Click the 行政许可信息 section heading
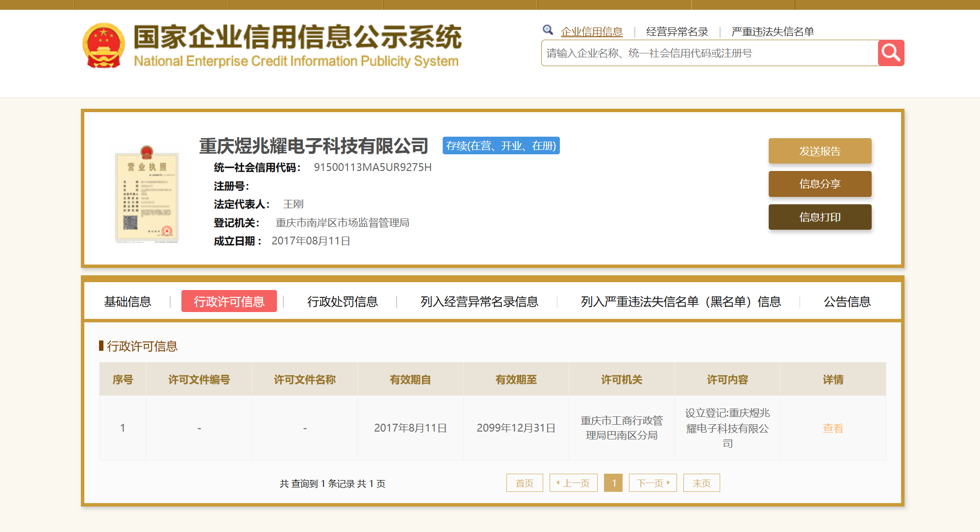The width and height of the screenshot is (980, 532). coord(142,346)
